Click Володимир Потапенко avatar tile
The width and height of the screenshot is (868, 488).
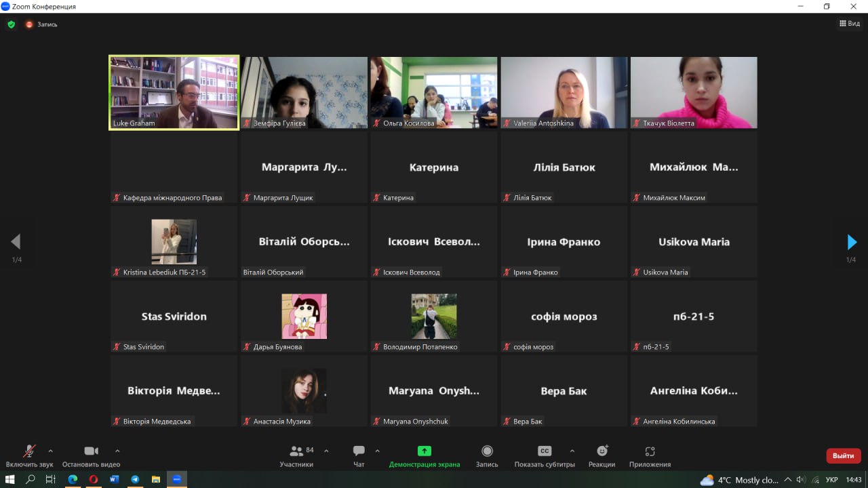tap(434, 316)
